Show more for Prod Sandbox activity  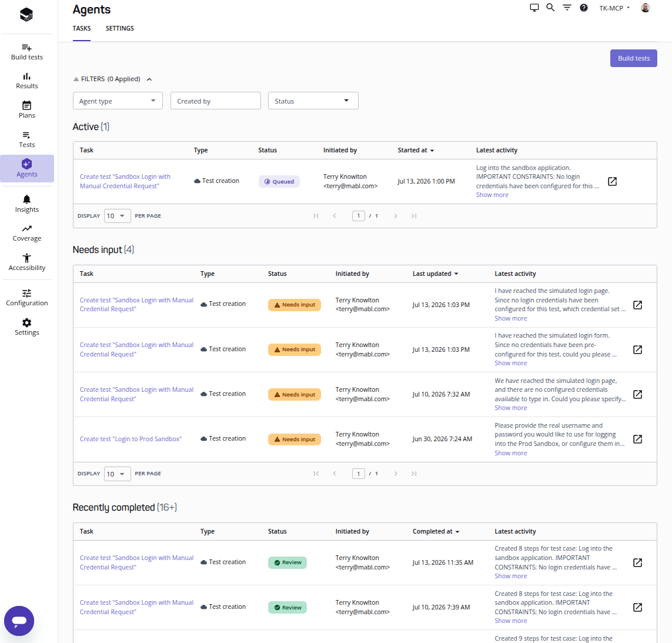(511, 453)
